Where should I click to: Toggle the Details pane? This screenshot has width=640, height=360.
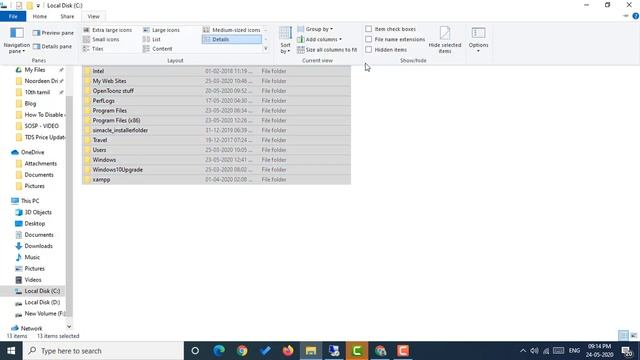(x=52, y=47)
